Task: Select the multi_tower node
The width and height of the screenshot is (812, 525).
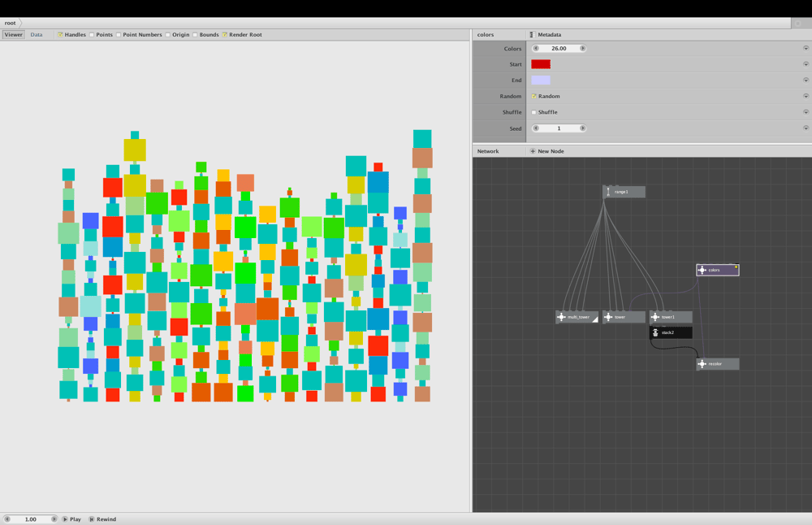Action: pyautogui.click(x=577, y=317)
